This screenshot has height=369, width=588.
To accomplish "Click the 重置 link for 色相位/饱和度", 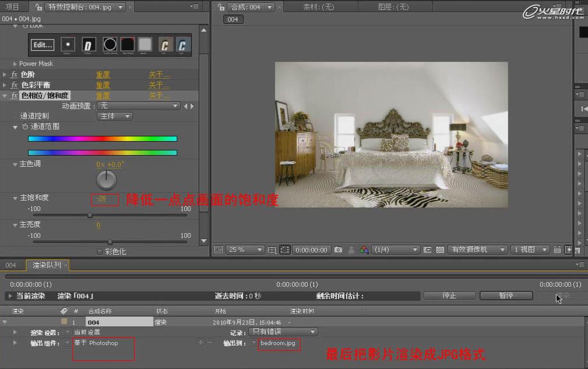I will 102,95.
